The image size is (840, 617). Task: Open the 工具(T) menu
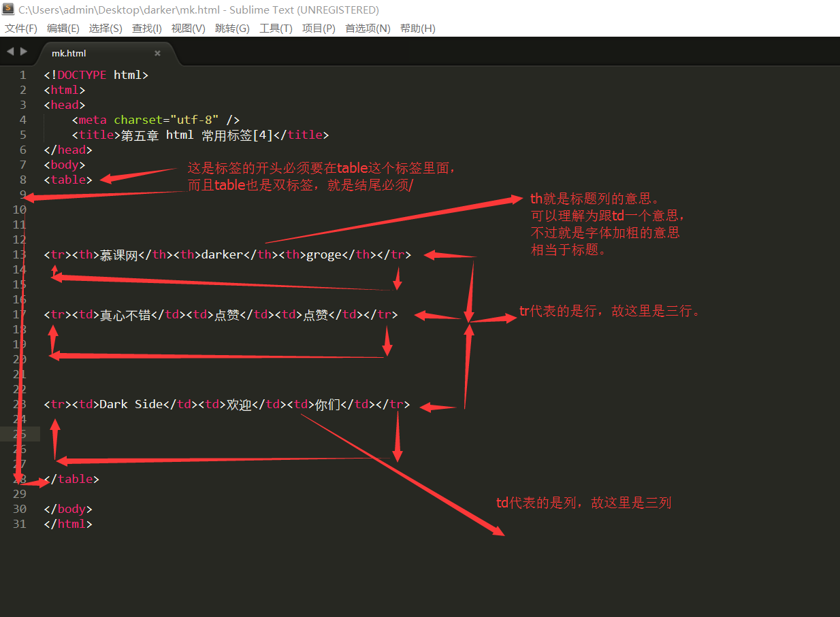(x=276, y=29)
